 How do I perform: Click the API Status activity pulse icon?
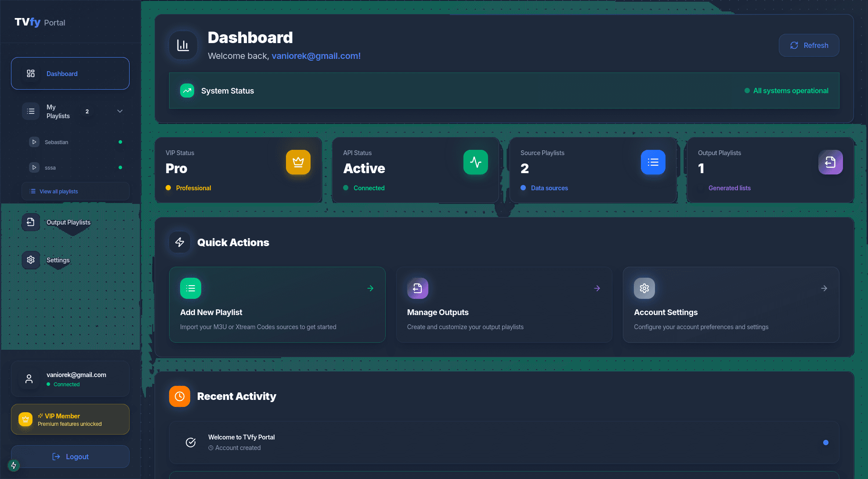(476, 162)
